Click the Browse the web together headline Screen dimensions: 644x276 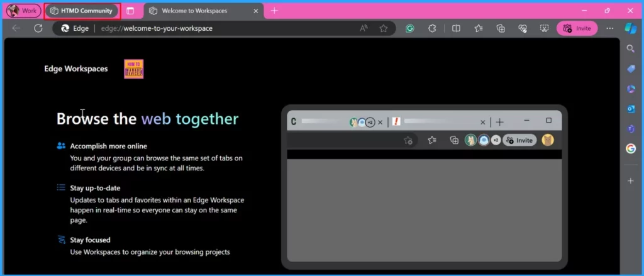pos(147,119)
